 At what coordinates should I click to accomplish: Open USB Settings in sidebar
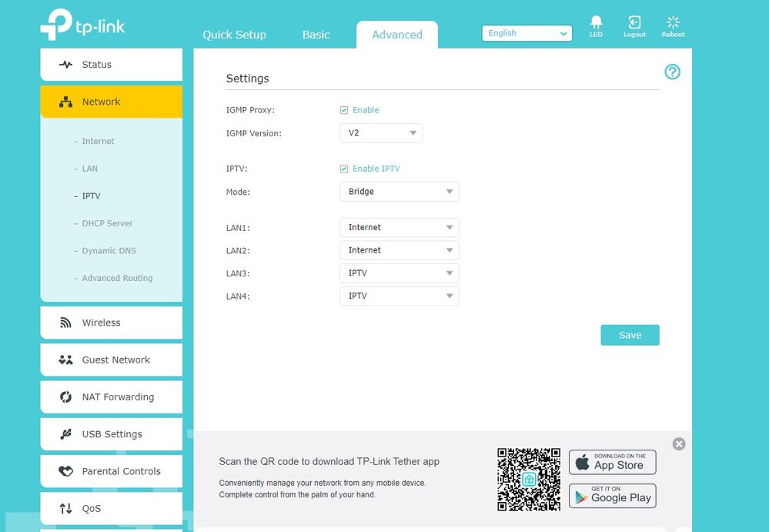111,434
